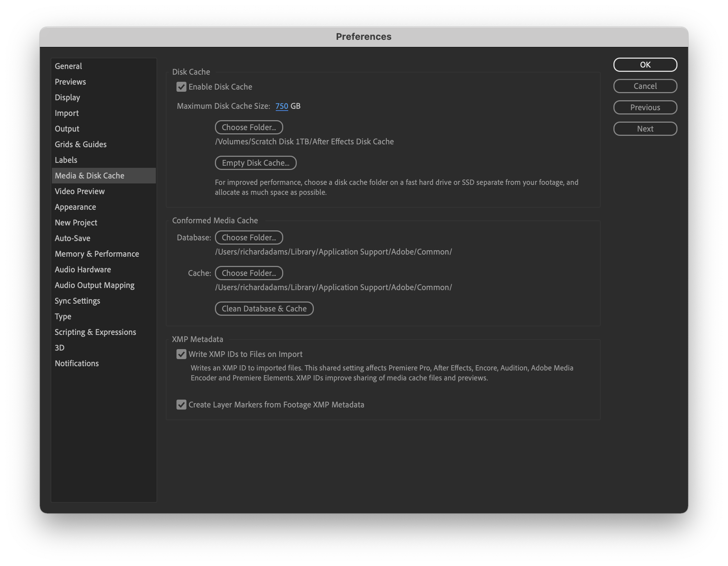The height and width of the screenshot is (566, 728).
Task: Open the Scripting & Expressions settings
Action: [95, 332]
